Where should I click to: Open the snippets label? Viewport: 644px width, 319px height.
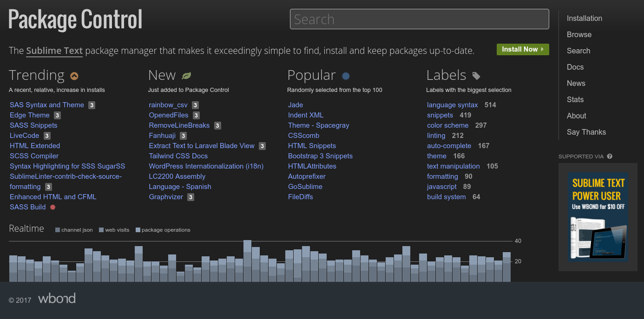pos(440,115)
